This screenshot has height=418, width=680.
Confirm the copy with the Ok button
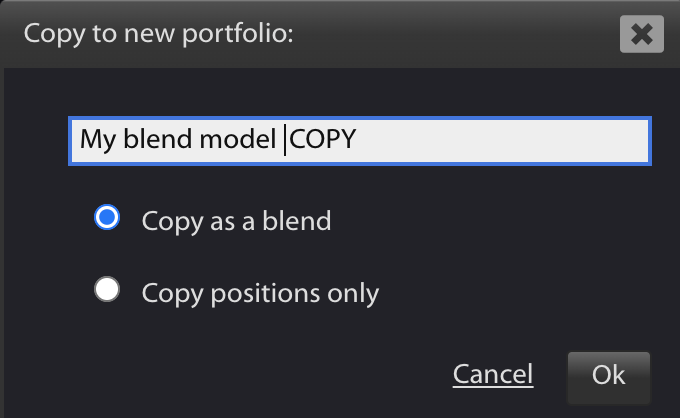point(608,375)
